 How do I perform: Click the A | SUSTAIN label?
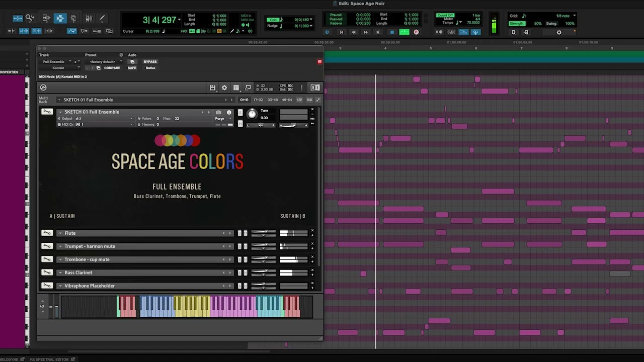click(x=62, y=216)
